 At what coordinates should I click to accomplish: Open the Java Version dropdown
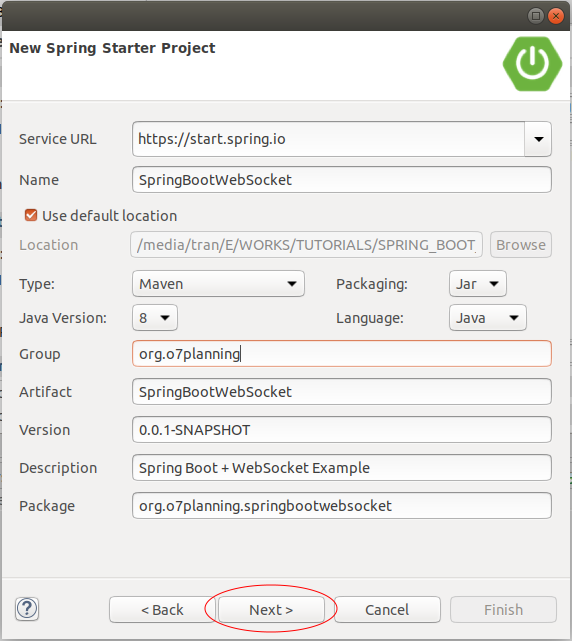(155, 318)
